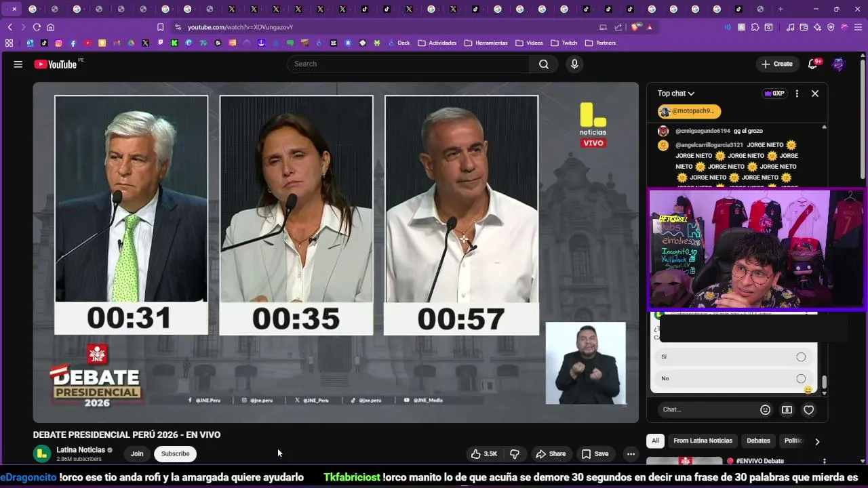Open live chat options three-dot menu
Image resolution: width=868 pixels, height=488 pixels.
click(797, 94)
